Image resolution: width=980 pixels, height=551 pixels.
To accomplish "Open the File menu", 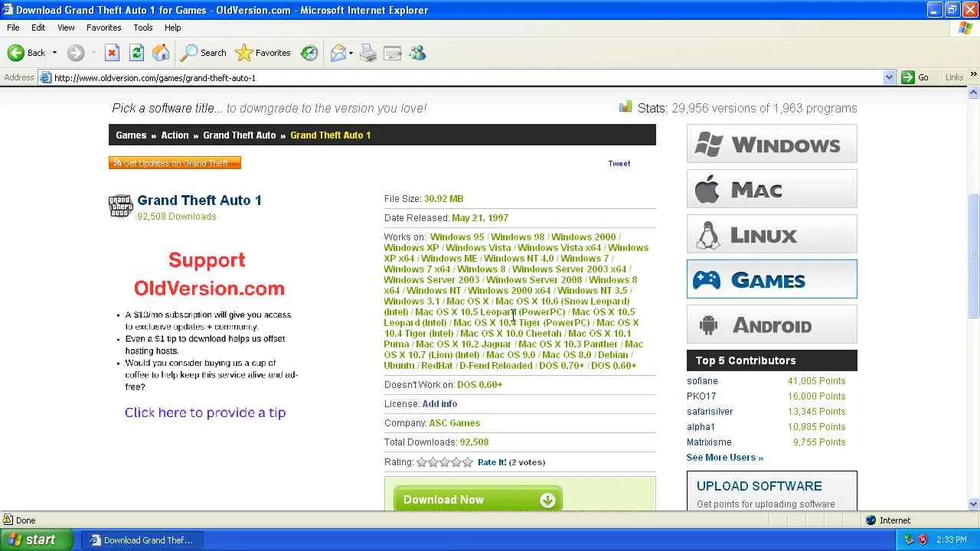I will click(x=13, y=28).
